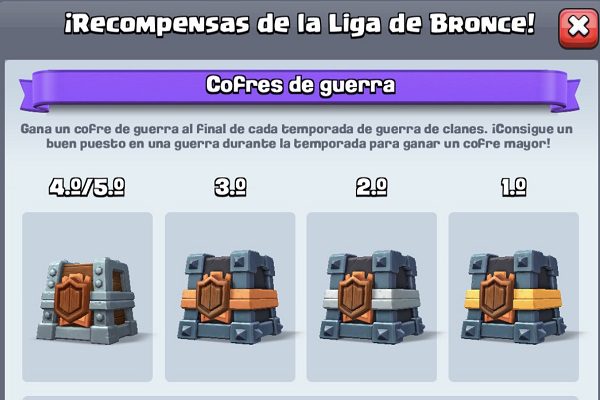Tap the shield emblem on the orange-banded chest
This screenshot has width=600, height=400.
pyautogui.click(x=214, y=297)
